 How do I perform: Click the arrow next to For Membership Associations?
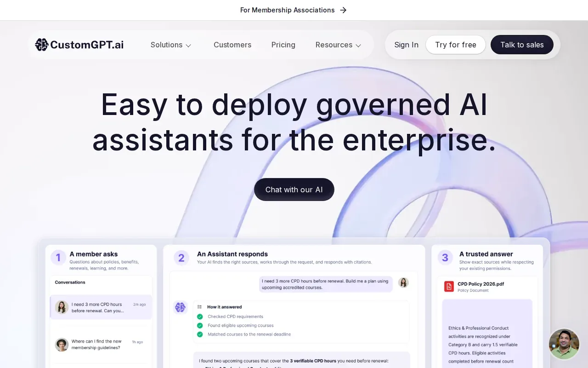point(343,10)
